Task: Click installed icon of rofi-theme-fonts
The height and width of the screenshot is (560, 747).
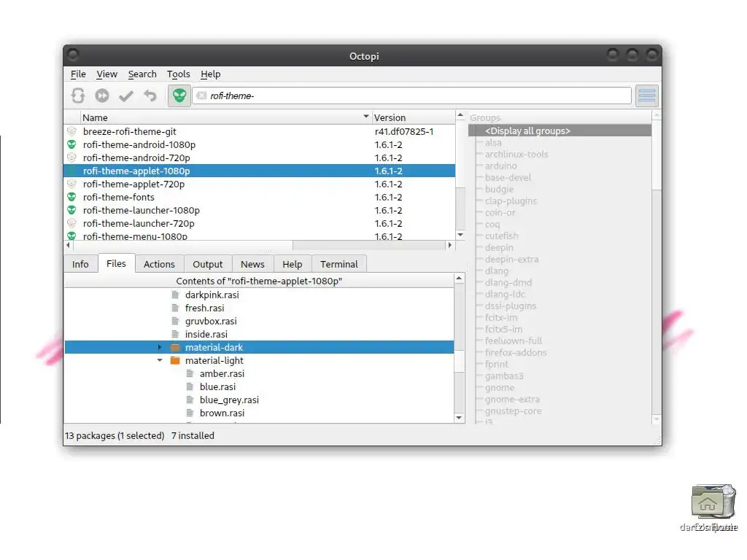Action: pos(72,197)
